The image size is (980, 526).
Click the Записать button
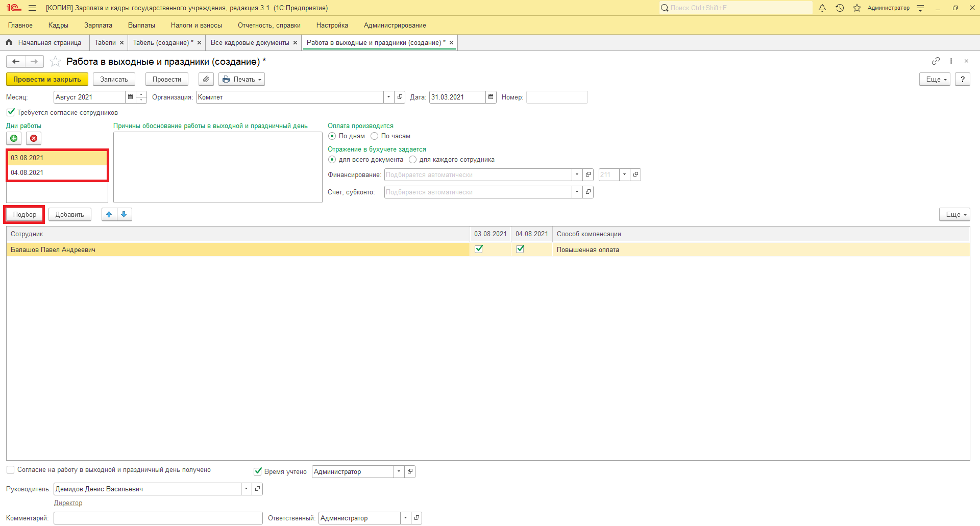click(114, 80)
